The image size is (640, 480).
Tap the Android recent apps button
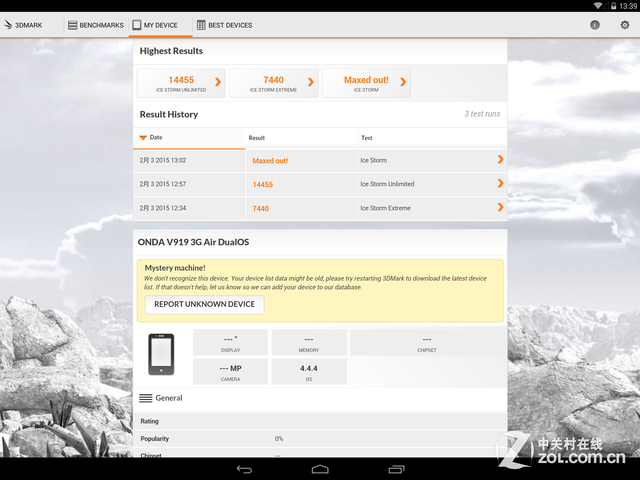point(396,469)
